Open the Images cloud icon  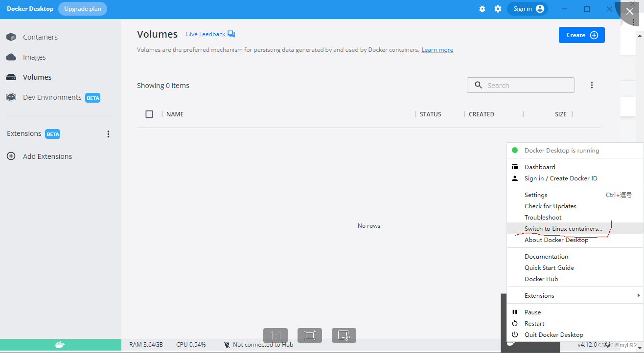tap(11, 57)
